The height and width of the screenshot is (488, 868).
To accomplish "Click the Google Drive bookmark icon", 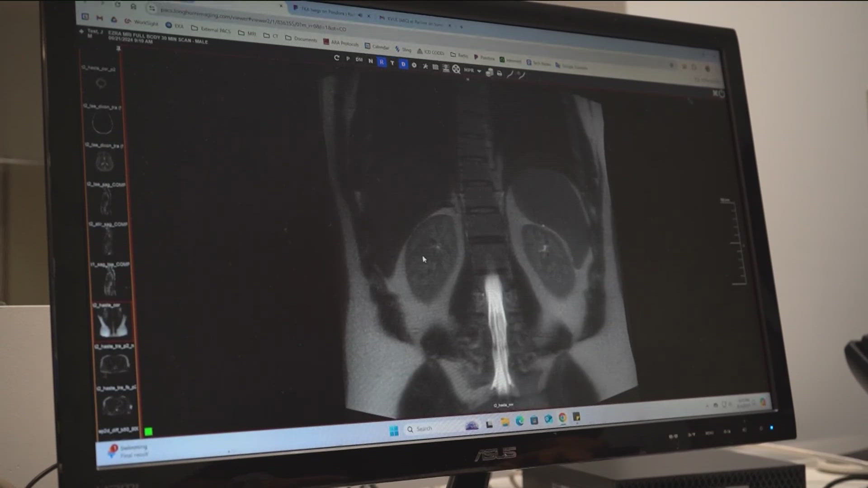I will point(114,19).
